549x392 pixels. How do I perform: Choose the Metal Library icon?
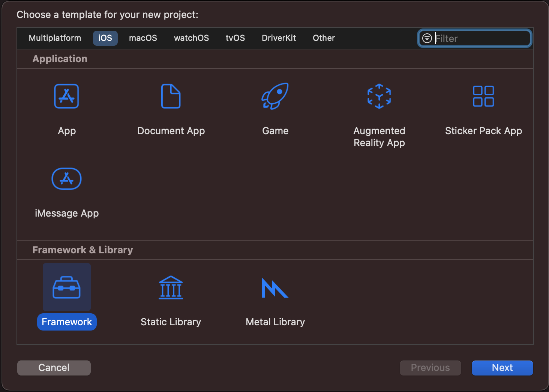[x=275, y=288]
